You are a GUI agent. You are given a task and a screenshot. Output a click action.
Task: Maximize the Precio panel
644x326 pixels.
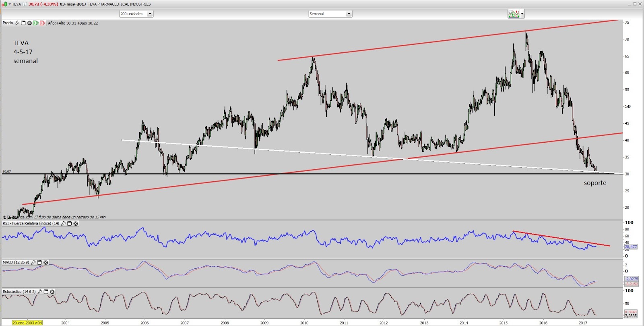(x=23, y=23)
